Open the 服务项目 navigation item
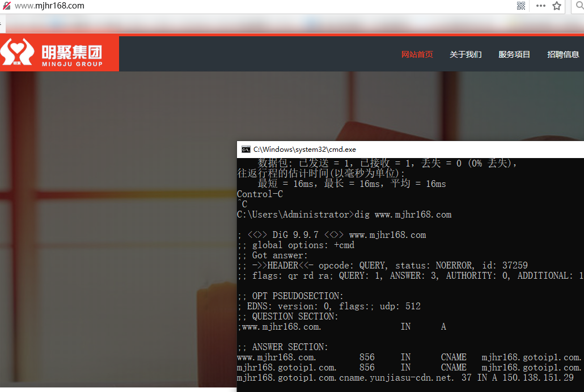Screen dimensions: 584x392 (514, 54)
